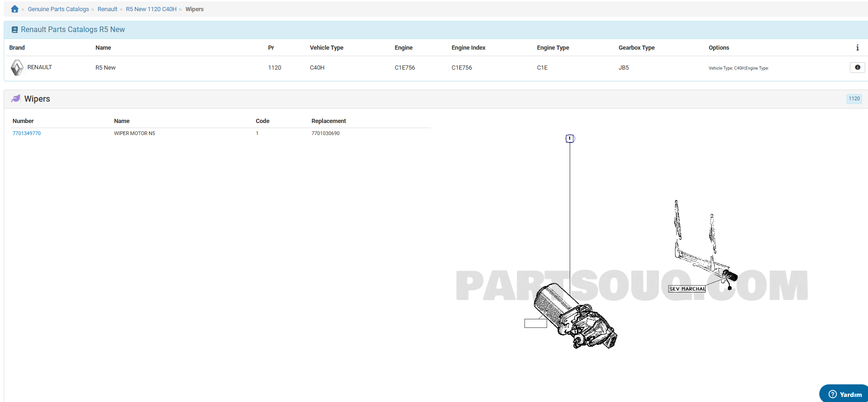Click the 1120 badge in Wipers header

tap(854, 99)
